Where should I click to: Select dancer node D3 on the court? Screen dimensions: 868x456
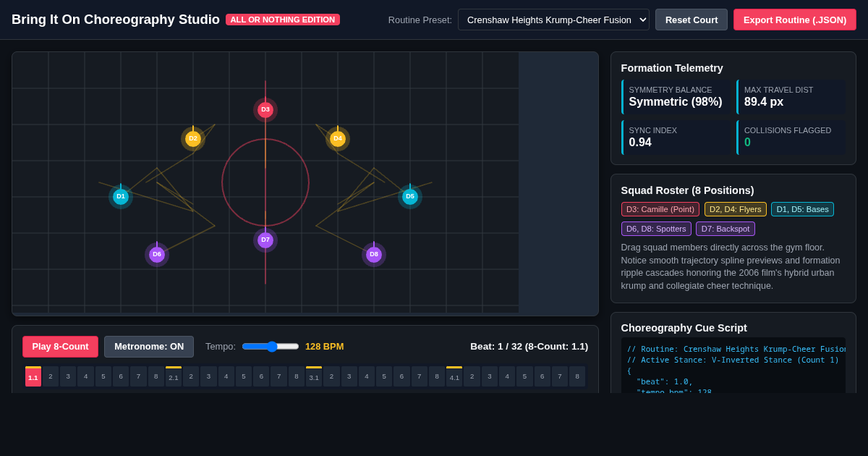coord(265,110)
